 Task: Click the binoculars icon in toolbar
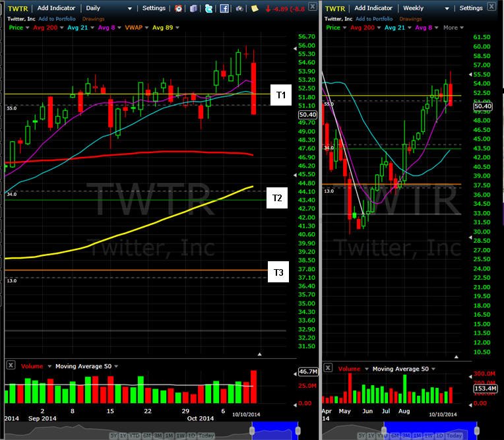[x=239, y=9]
